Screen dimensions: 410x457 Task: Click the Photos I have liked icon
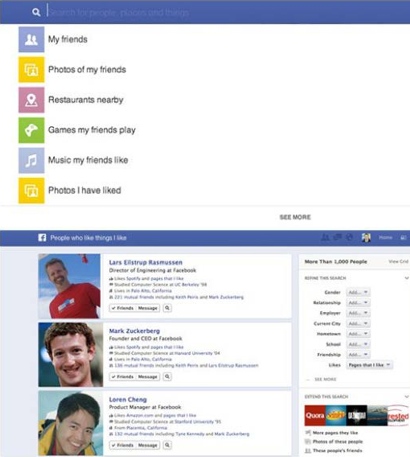(31, 191)
